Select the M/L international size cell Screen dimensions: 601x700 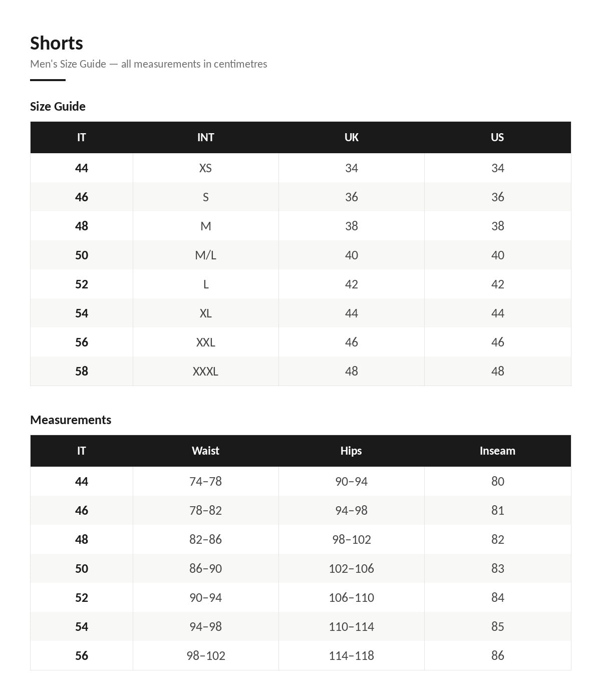tap(205, 255)
